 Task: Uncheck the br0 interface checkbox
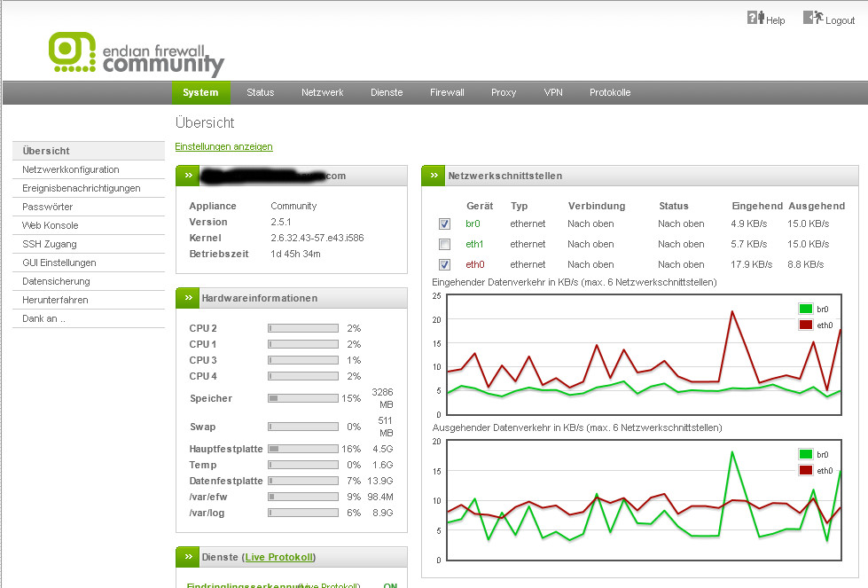[444, 223]
